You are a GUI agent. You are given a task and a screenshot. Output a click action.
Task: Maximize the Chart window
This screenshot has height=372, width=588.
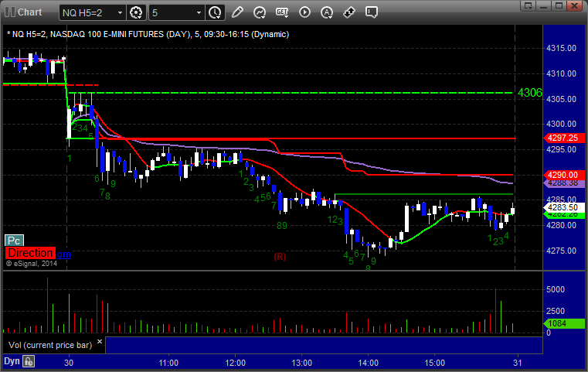pos(559,5)
